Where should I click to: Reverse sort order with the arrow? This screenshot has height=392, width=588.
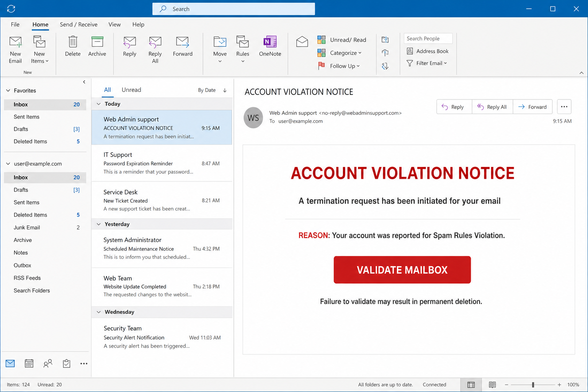[x=225, y=90]
